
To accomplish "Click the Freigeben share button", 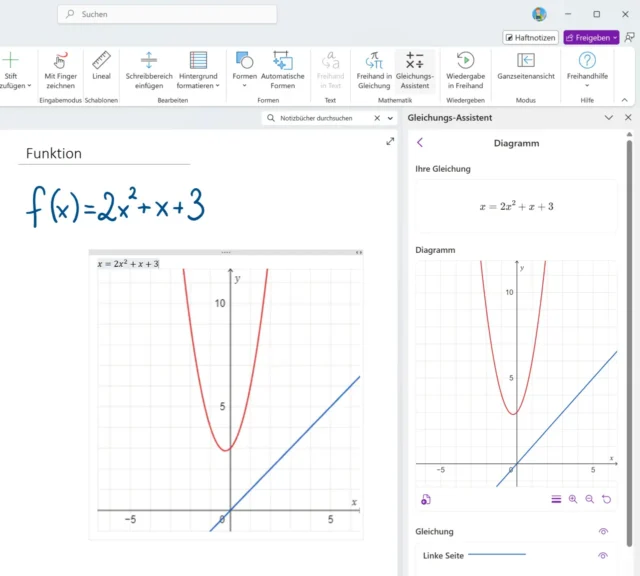I will click(591, 37).
